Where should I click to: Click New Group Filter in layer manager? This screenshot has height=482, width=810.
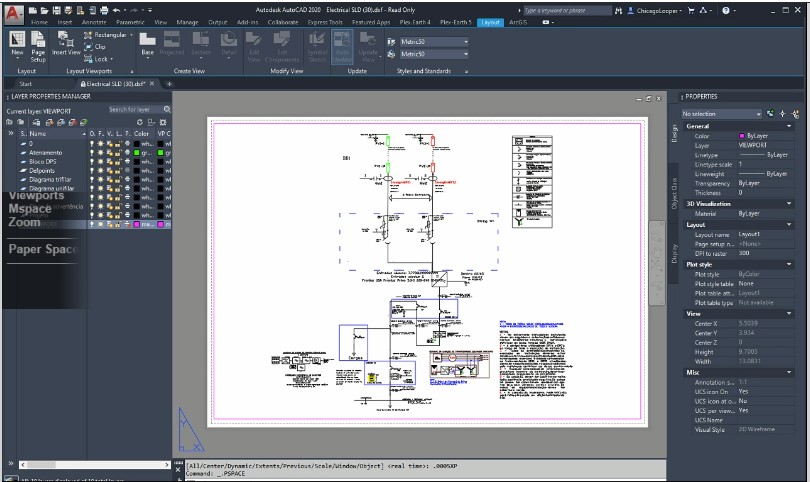coord(21,122)
